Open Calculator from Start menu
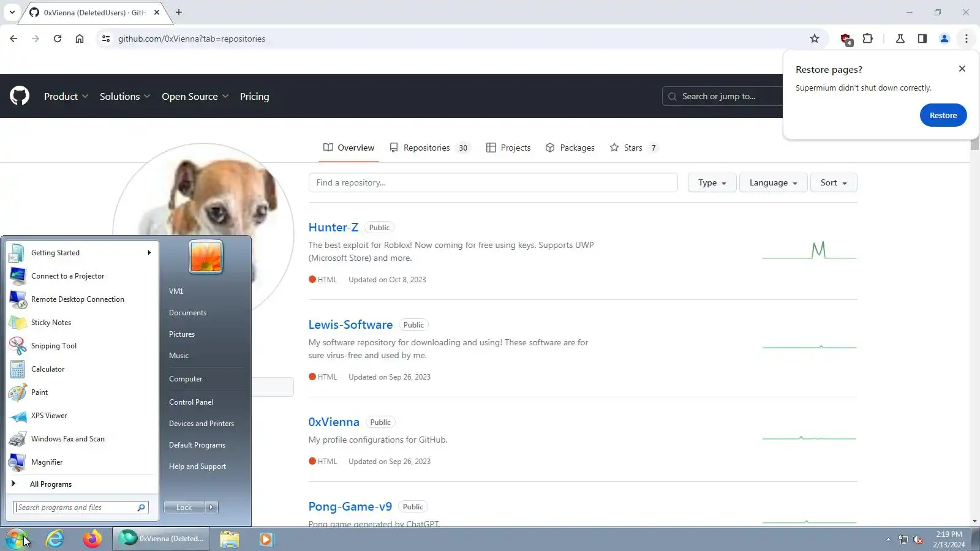Viewport: 980px width, 551px height. coord(81,369)
